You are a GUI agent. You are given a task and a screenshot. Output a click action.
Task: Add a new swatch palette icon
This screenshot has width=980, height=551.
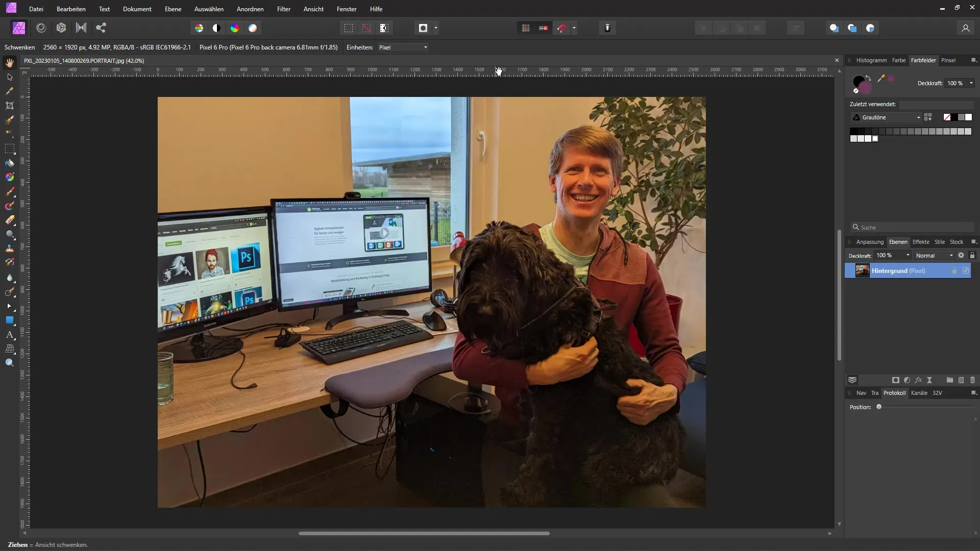coord(928,117)
